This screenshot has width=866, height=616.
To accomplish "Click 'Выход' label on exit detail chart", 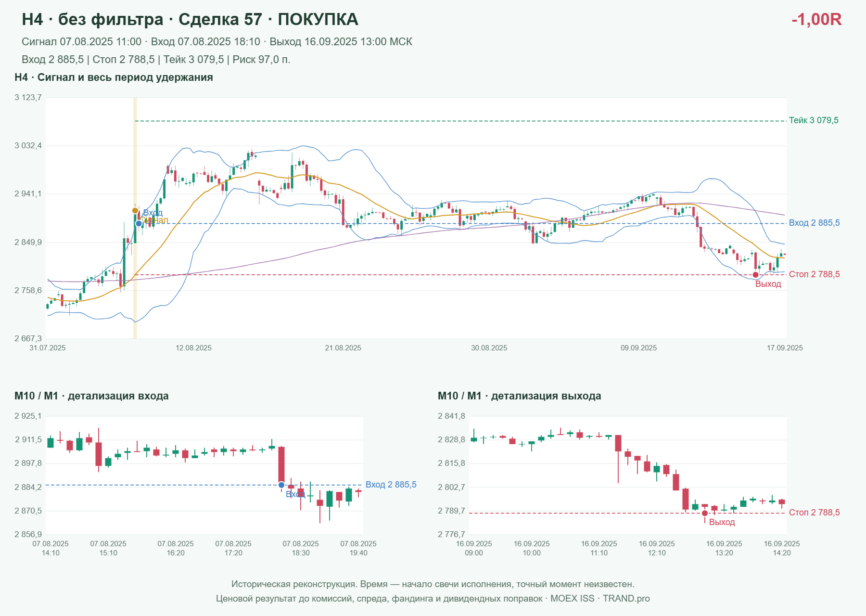I will [722, 522].
